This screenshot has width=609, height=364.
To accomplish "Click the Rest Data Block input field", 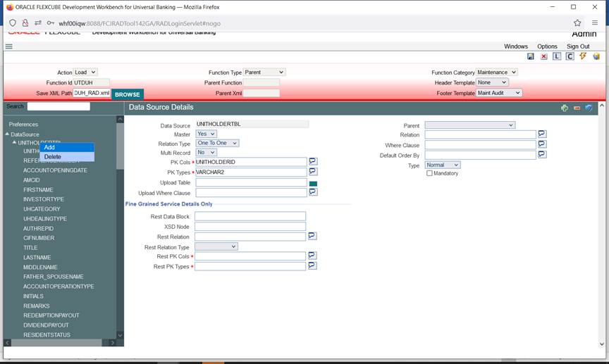I will 250,217.
